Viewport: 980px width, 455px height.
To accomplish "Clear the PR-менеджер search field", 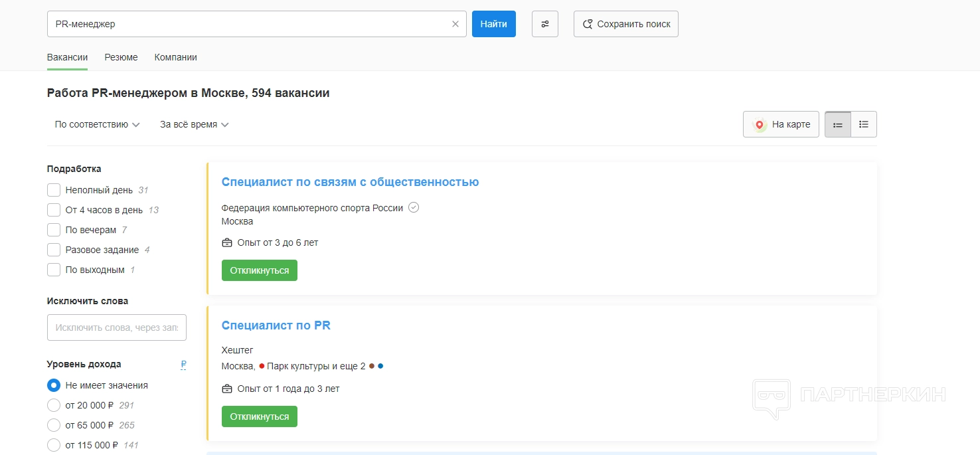I will [x=455, y=24].
